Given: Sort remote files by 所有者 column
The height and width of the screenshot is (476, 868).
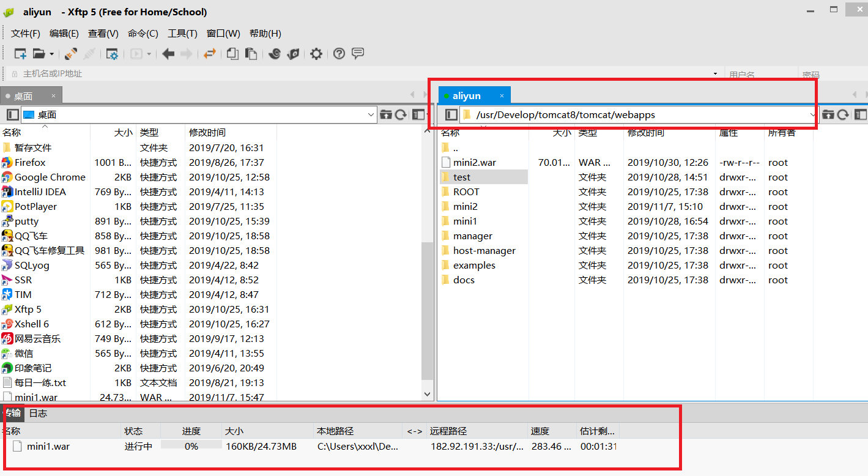Looking at the screenshot, I should [x=788, y=132].
